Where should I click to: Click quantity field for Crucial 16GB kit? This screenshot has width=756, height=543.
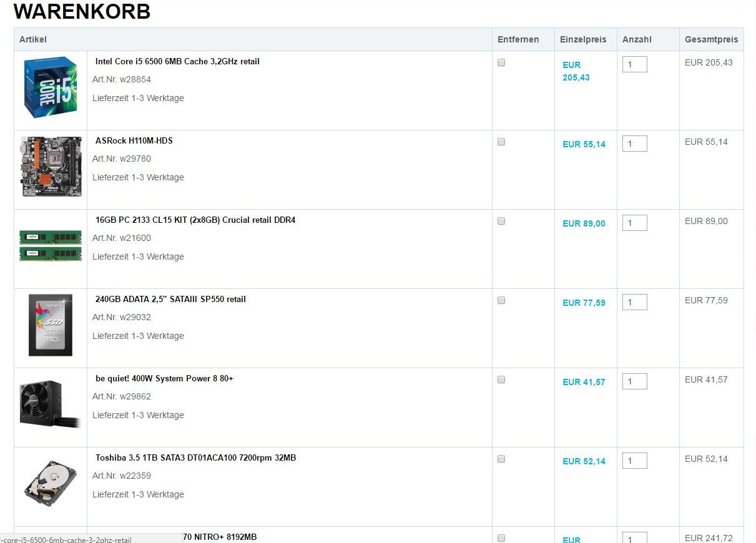point(635,223)
